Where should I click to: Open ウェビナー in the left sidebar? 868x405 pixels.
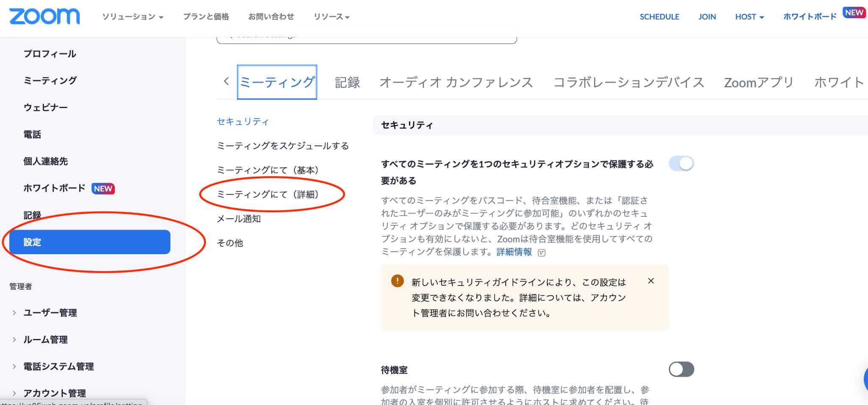point(46,108)
